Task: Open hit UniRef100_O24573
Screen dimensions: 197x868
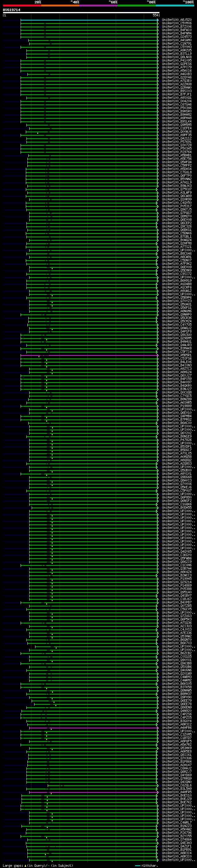Action: click(x=177, y=37)
